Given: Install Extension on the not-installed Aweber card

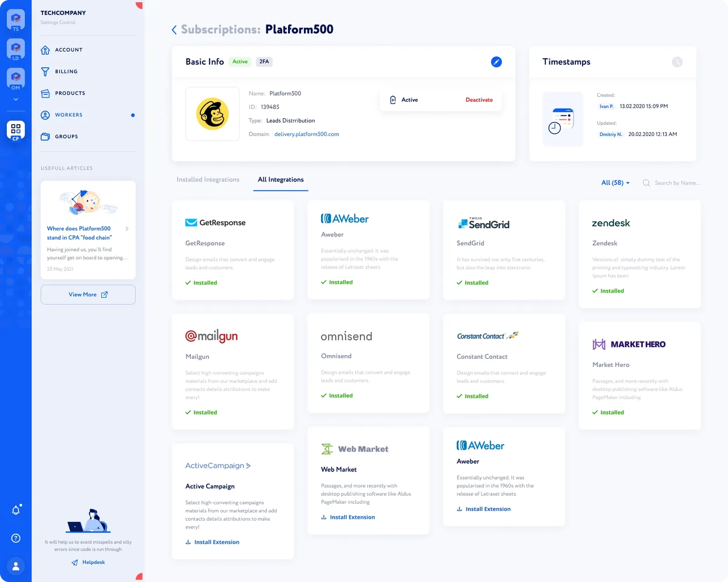Looking at the screenshot, I should pyautogui.click(x=484, y=509).
